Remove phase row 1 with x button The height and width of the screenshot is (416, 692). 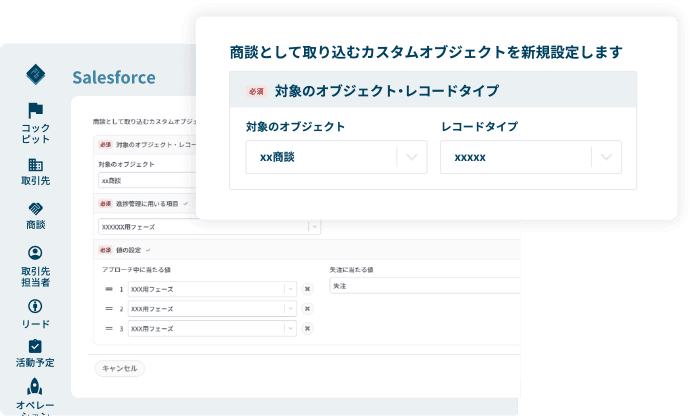click(307, 289)
